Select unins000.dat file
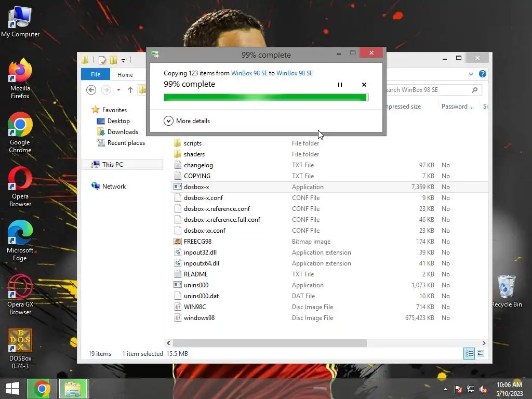This screenshot has width=532, height=399. (x=201, y=296)
